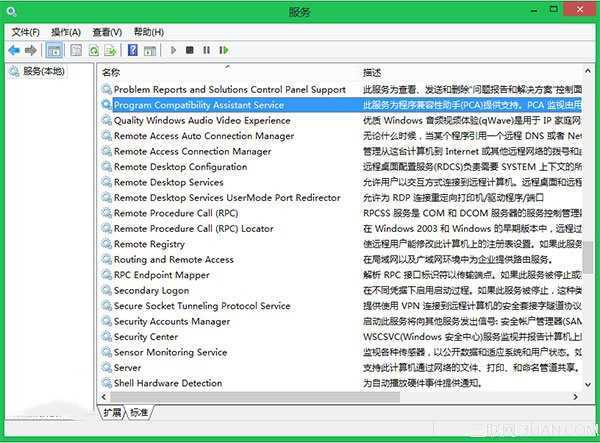Switch to the 扩展 tab

[112, 412]
